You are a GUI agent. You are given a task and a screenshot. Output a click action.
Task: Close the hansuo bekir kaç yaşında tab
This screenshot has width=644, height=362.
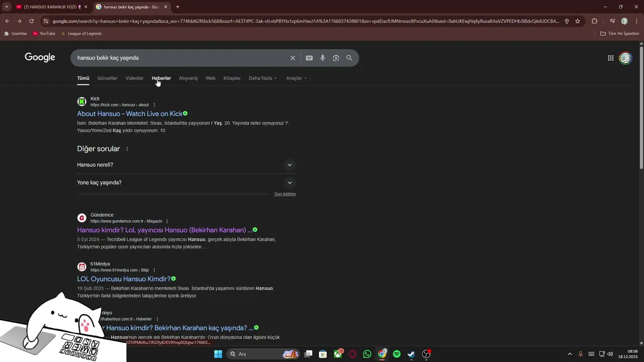point(166,7)
